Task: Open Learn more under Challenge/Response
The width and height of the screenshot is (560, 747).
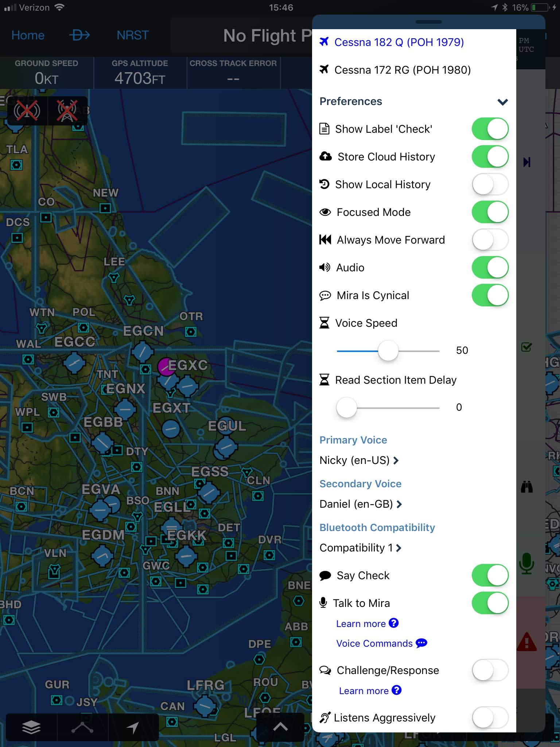Action: point(364,691)
